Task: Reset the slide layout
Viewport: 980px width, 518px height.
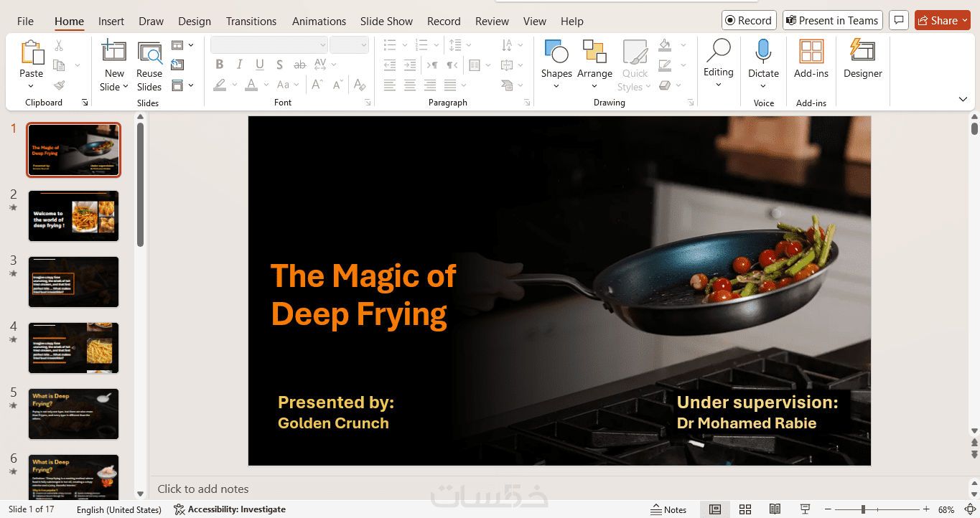Action: 177,65
